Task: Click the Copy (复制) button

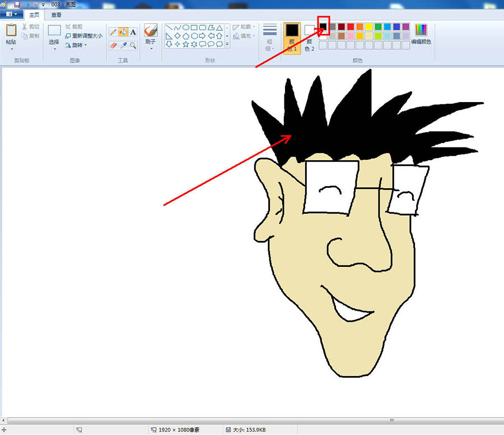Action: [x=31, y=36]
